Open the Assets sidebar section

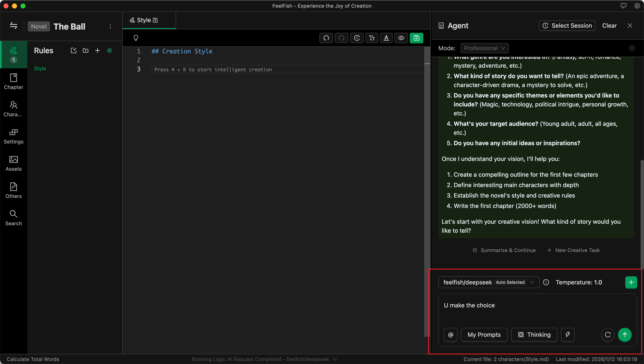tap(13, 163)
